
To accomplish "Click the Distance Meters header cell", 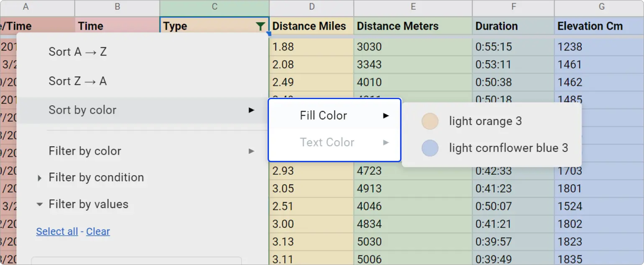I will point(413,26).
